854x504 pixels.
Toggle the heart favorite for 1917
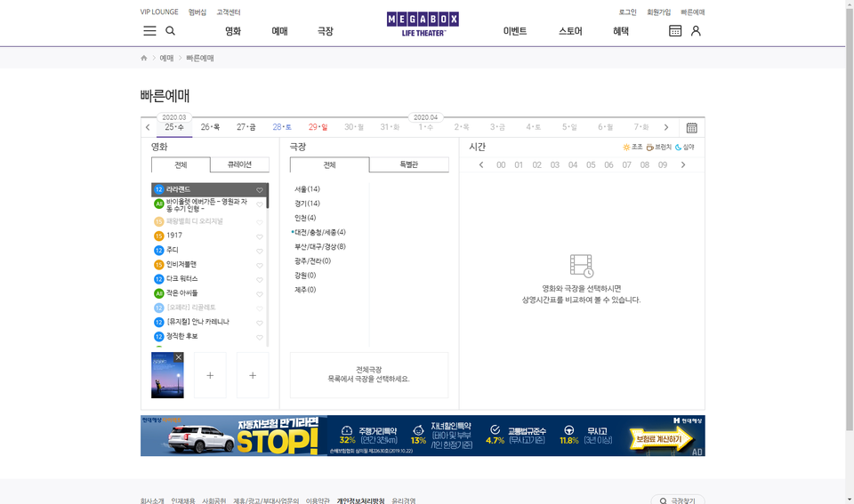pyautogui.click(x=260, y=236)
